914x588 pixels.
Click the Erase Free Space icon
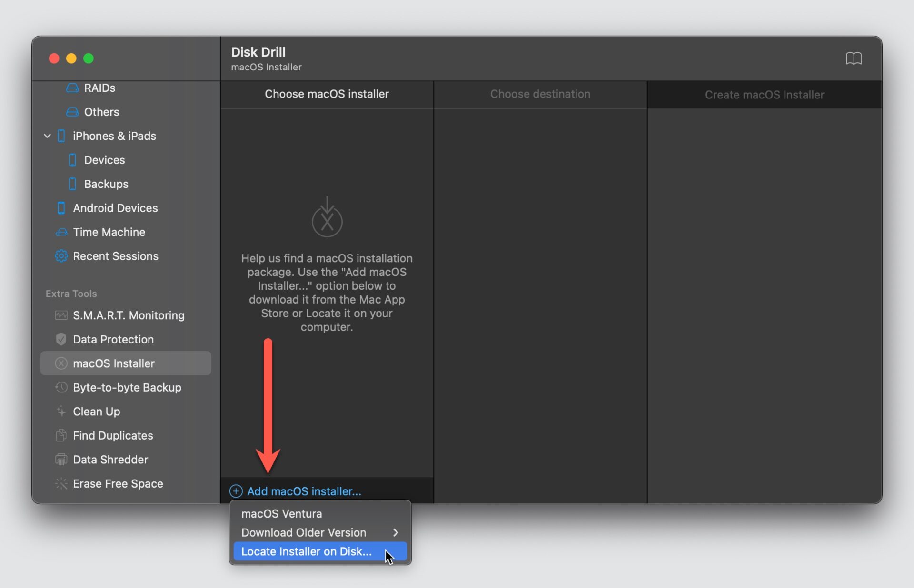point(61,483)
